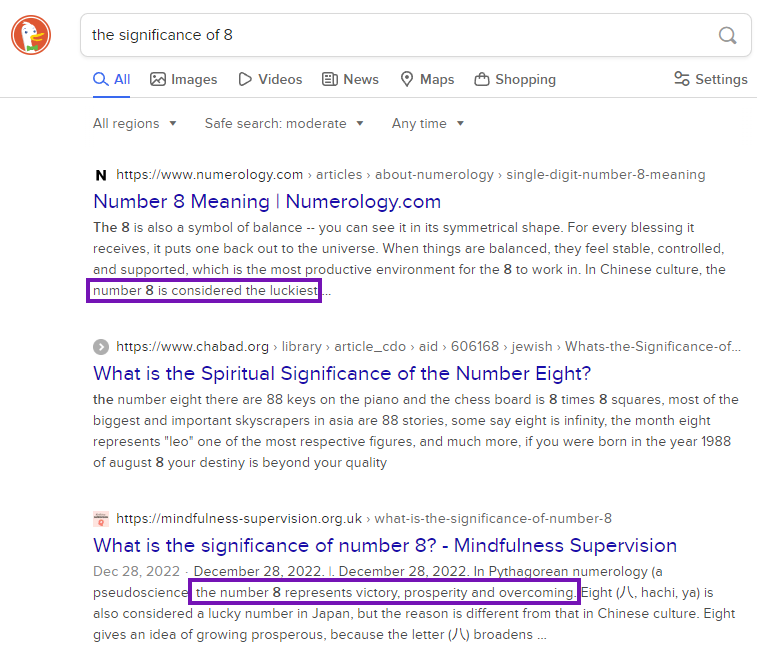Viewport: 757px width, 664px height.
Task: Switch to the Images tab
Action: [183, 79]
